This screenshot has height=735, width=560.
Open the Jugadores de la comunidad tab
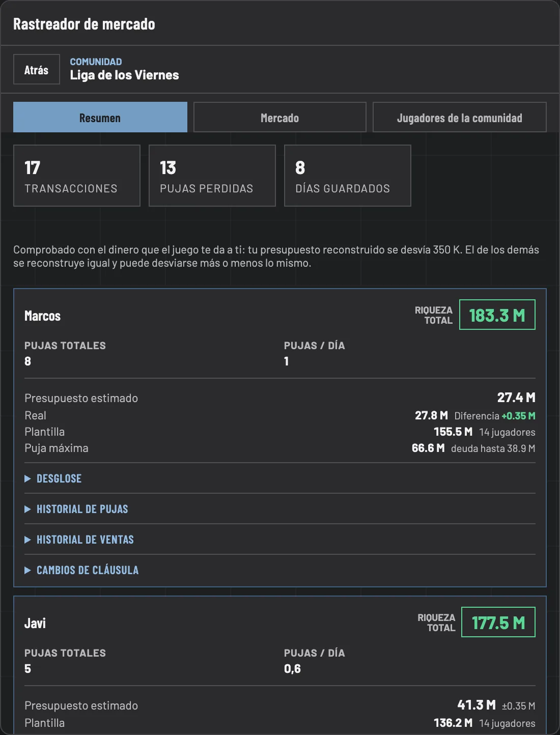tap(460, 118)
